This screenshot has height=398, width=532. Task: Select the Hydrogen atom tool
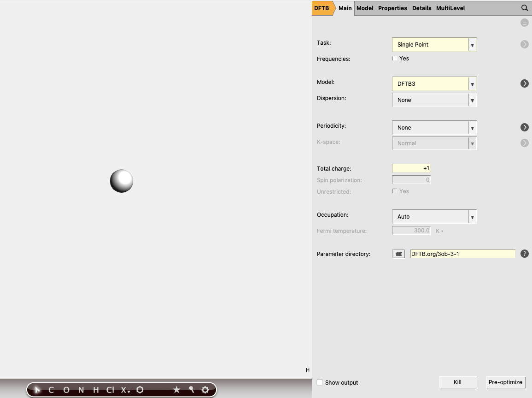(x=96, y=390)
